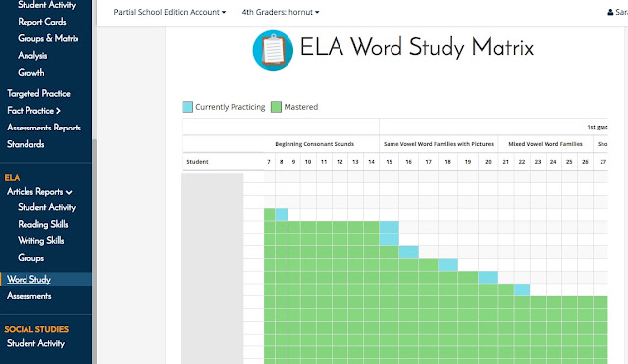Click the Student column header
Viewport: 628px width, 364px height.
tap(197, 162)
